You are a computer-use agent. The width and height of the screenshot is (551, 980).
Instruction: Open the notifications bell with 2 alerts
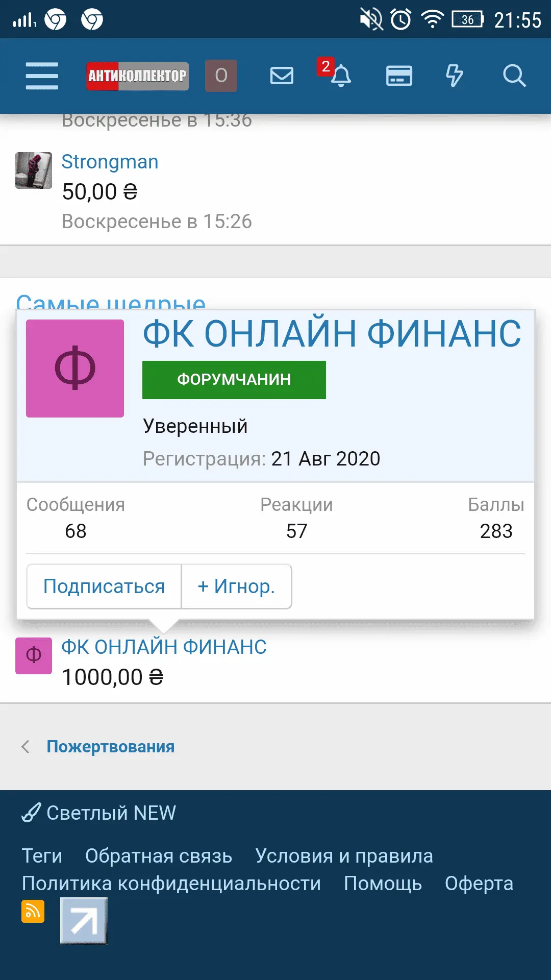point(340,76)
